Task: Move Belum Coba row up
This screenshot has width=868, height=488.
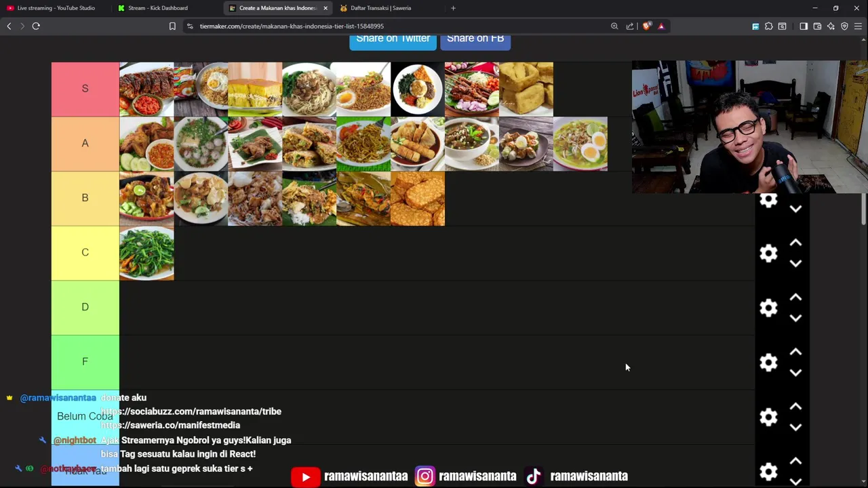Action: coord(795,407)
